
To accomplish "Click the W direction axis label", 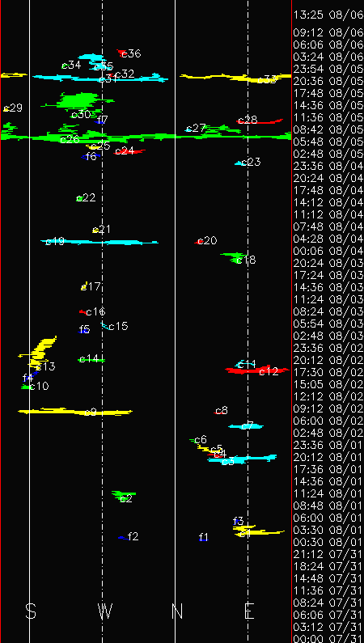I will click(105, 611).
